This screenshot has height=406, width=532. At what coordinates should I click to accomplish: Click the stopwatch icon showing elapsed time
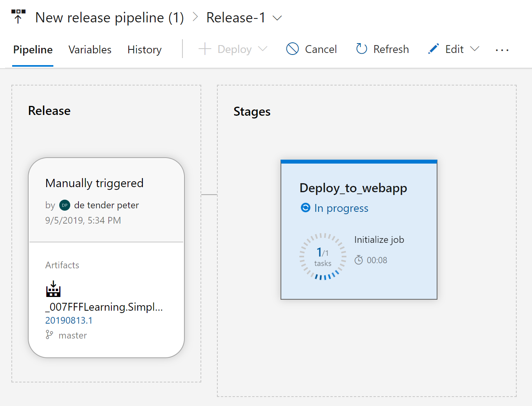pos(359,260)
